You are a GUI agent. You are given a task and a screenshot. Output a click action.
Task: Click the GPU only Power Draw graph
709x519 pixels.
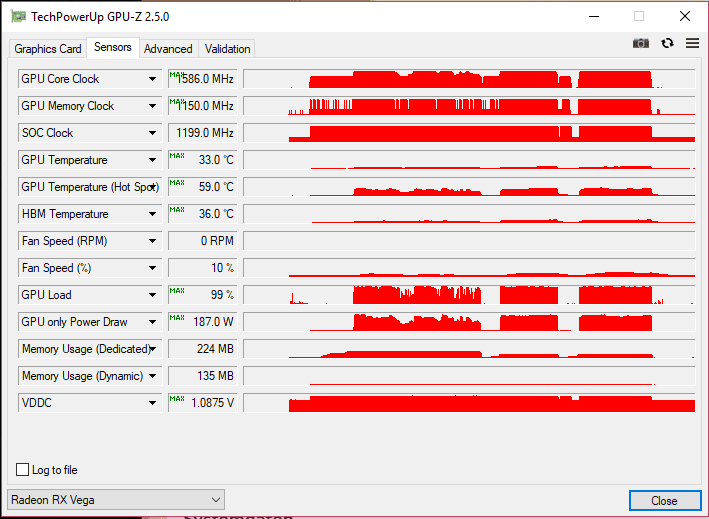[469, 322]
